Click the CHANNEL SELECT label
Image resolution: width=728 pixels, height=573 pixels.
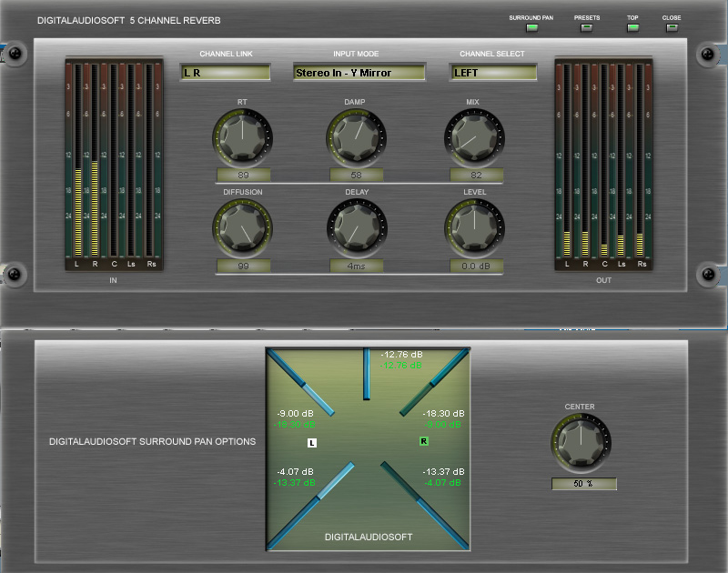coord(492,54)
